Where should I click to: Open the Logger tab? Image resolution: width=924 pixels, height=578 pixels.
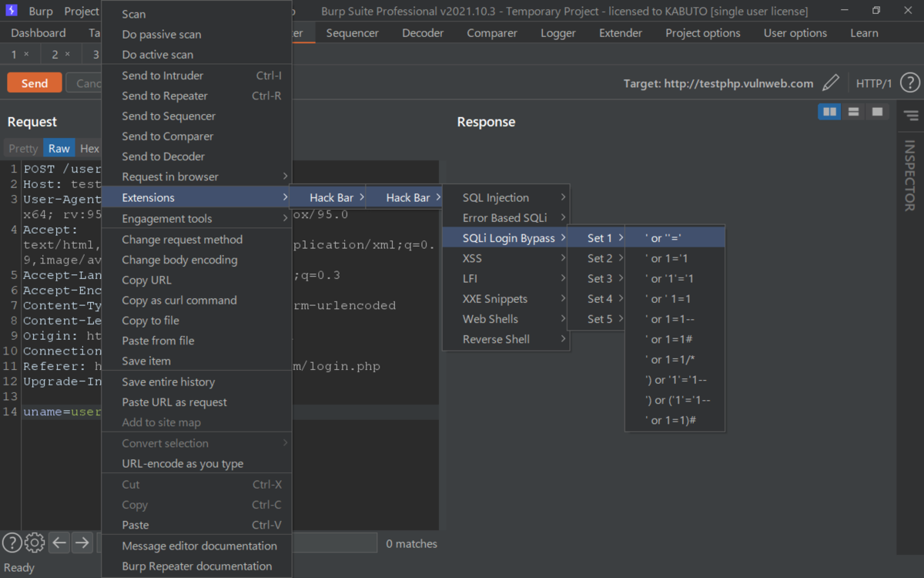(x=558, y=33)
